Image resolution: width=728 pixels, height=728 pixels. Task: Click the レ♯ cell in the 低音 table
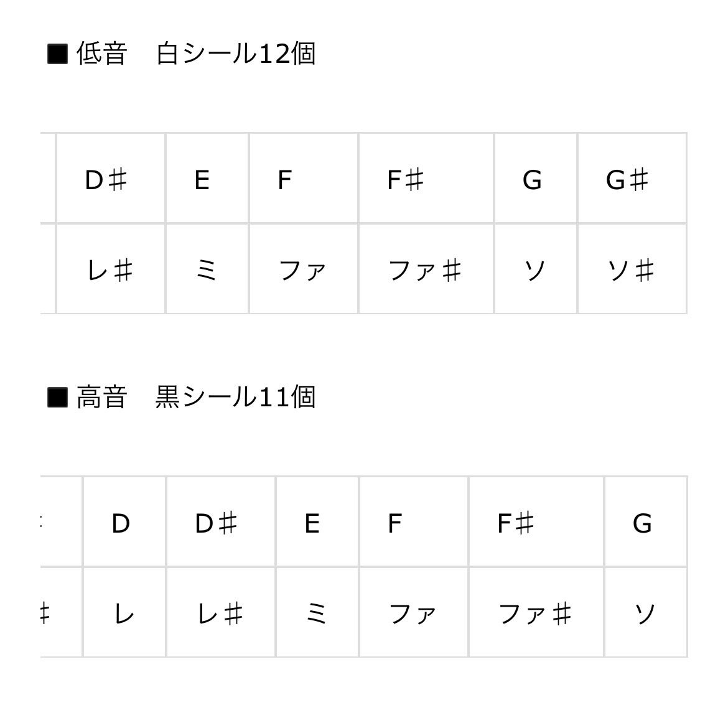pos(111,270)
